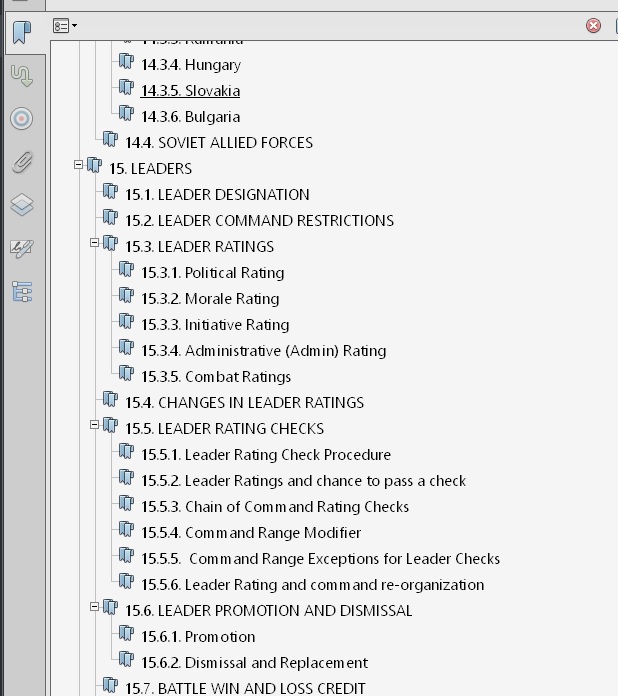Go to 15.5.6. Leader Rating and command re-organization
The image size is (618, 696).
coord(313,585)
